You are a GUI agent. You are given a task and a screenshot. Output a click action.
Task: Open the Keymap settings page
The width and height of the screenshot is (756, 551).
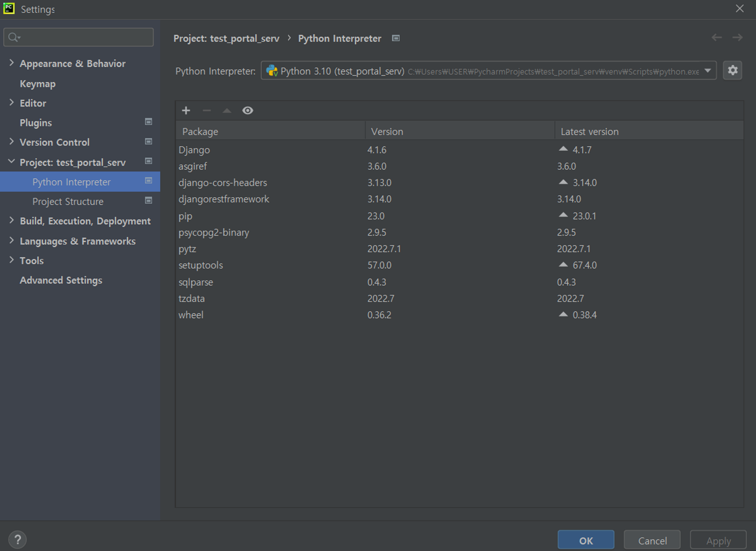38,84
